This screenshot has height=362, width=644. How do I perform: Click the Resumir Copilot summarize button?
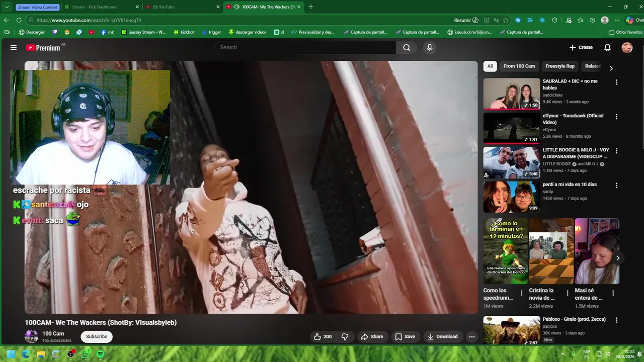(x=466, y=20)
